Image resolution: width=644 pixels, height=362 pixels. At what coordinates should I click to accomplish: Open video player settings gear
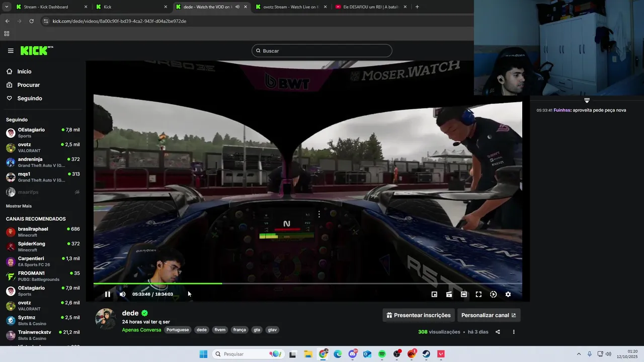[x=508, y=294]
